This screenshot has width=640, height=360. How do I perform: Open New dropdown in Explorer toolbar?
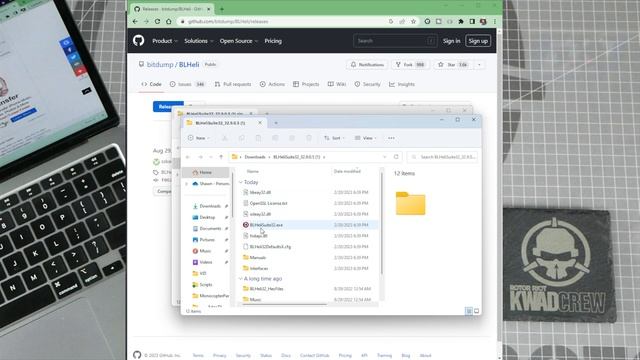199,138
